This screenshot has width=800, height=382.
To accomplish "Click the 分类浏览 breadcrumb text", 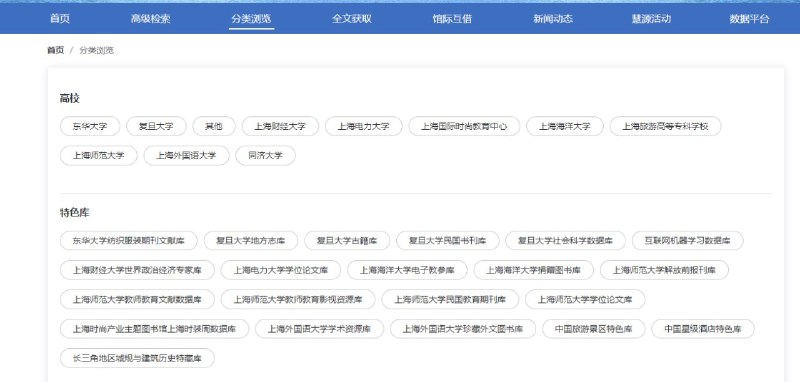I will (96, 50).
